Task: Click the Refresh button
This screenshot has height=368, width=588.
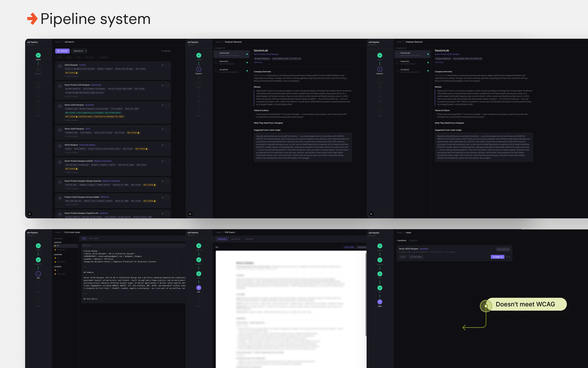Action: [x=62, y=51]
